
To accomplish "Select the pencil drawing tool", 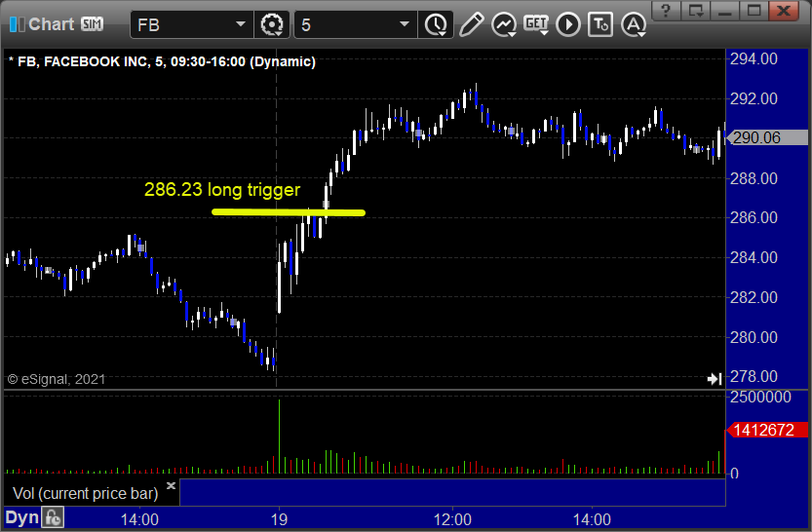I will [x=471, y=24].
